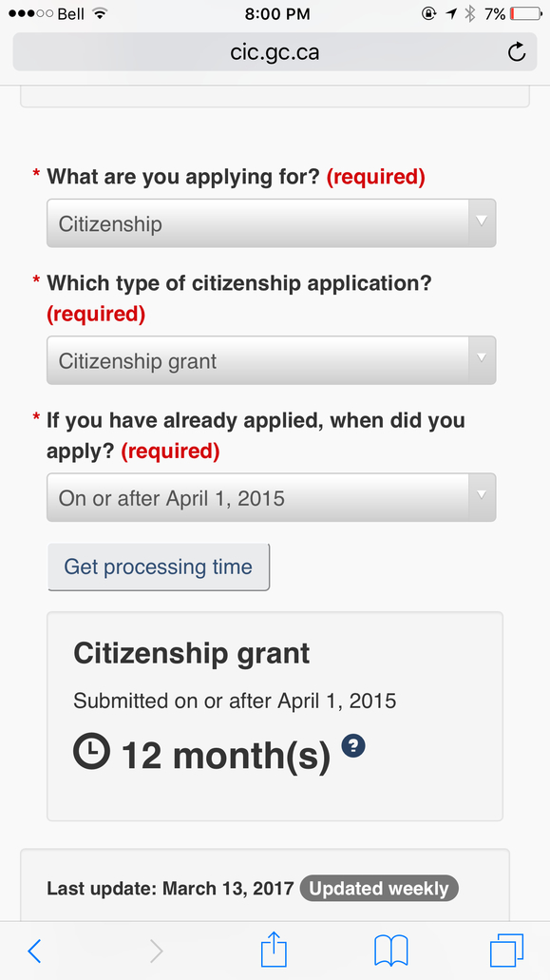
Task: Tap the clock icon beside 12 month(s)
Action: (92, 751)
